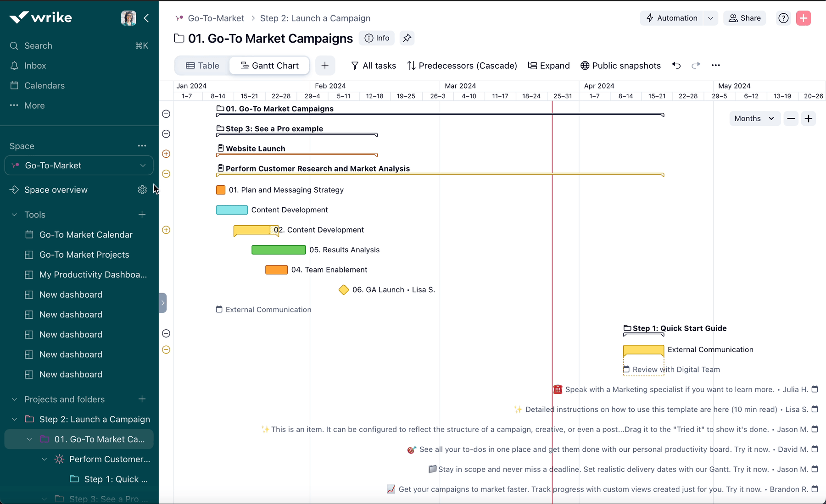
Task: Click the Wrike logo
Action: tap(40, 17)
